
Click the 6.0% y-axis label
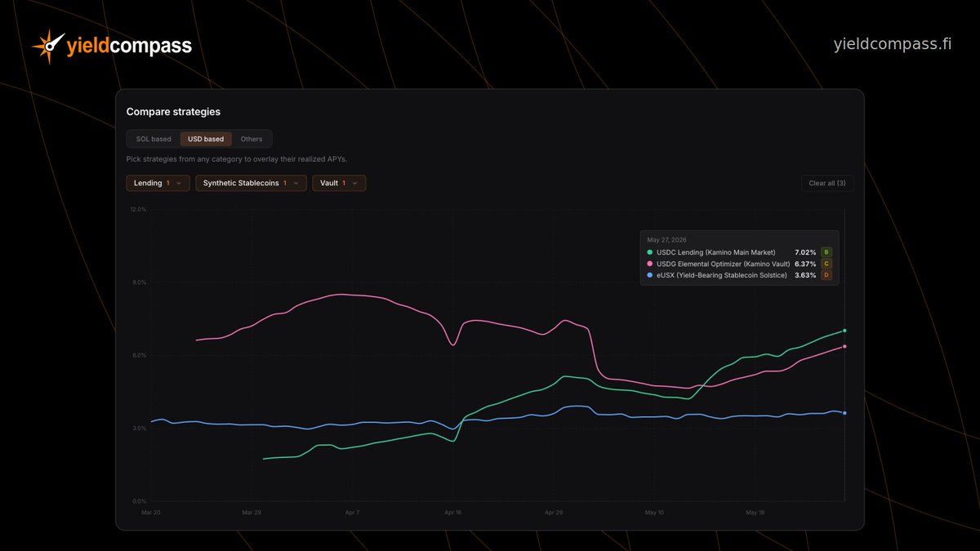point(140,355)
